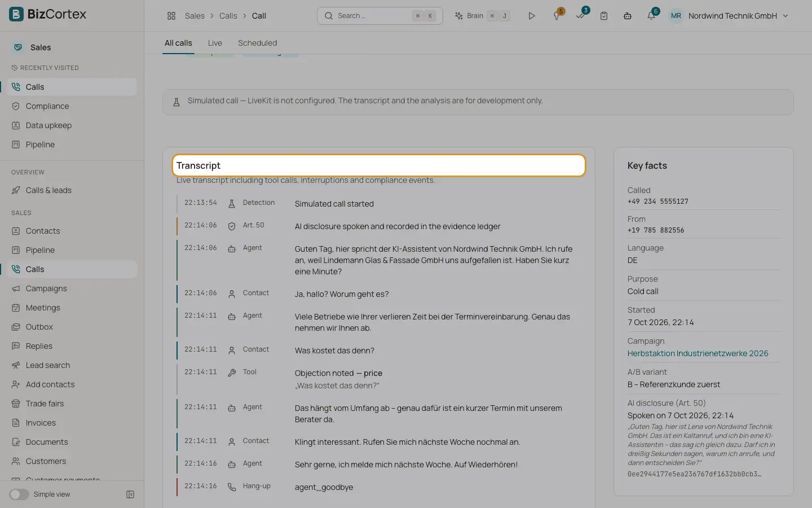Screen dimensions: 812x508
Task: Switch to the All calls tab
Action: pyautogui.click(x=178, y=43)
